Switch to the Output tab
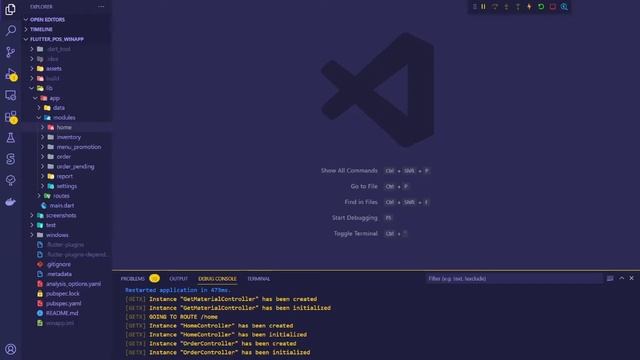 click(178, 279)
